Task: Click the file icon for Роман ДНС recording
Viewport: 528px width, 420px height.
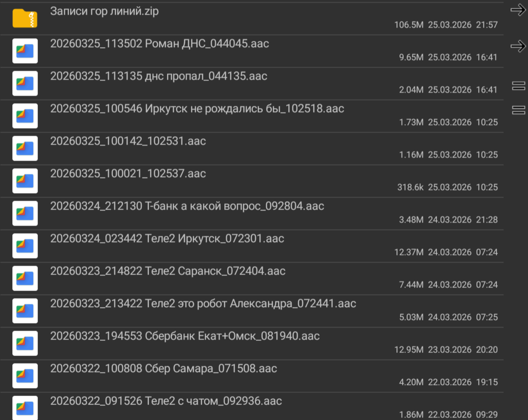Action: [x=25, y=51]
